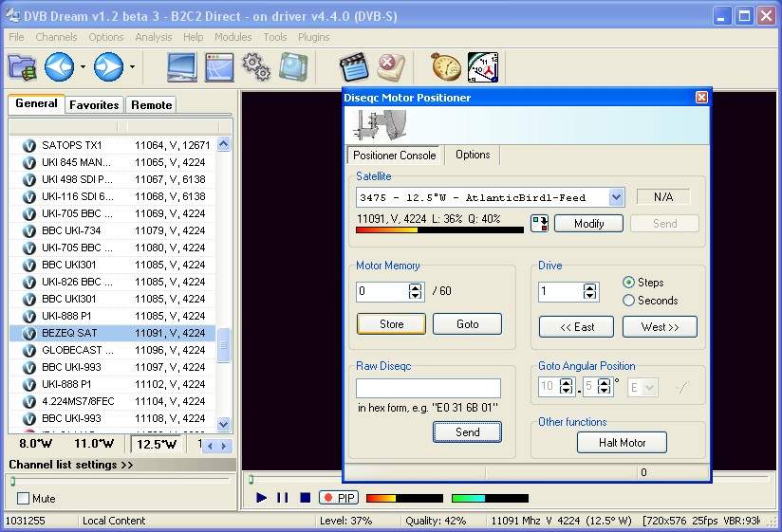
Task: Click the West >> drive button
Action: click(660, 327)
